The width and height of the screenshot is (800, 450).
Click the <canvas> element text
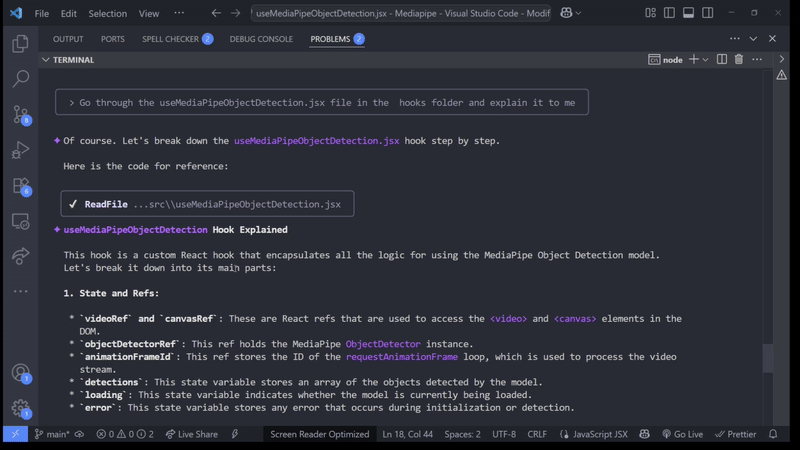coord(575,318)
